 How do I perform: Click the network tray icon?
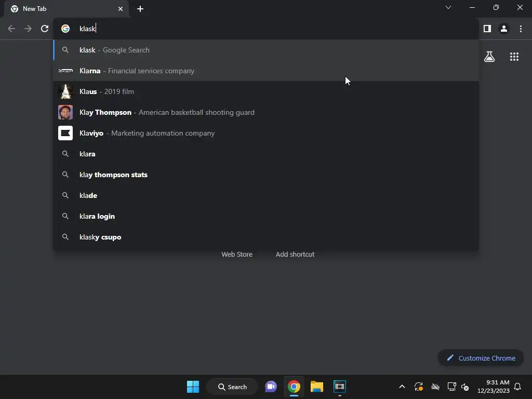coord(451,387)
